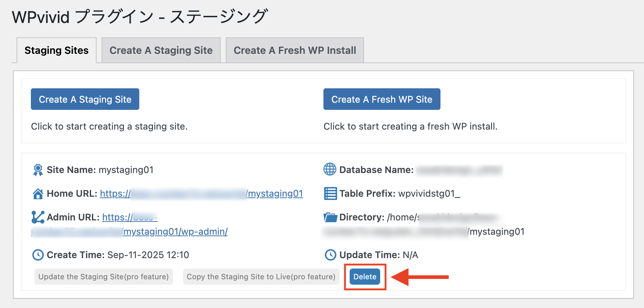The height and width of the screenshot is (308, 644).
Task: Click the Database Name globe icon
Action: [x=330, y=169]
